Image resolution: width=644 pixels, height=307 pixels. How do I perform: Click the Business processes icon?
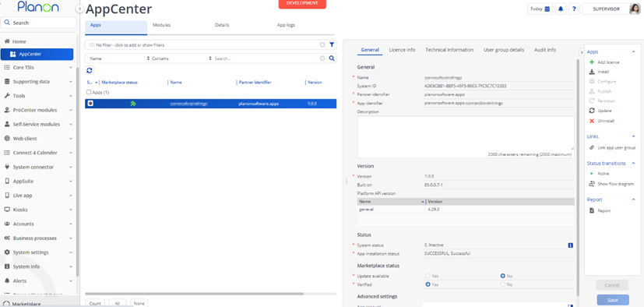coord(6,238)
